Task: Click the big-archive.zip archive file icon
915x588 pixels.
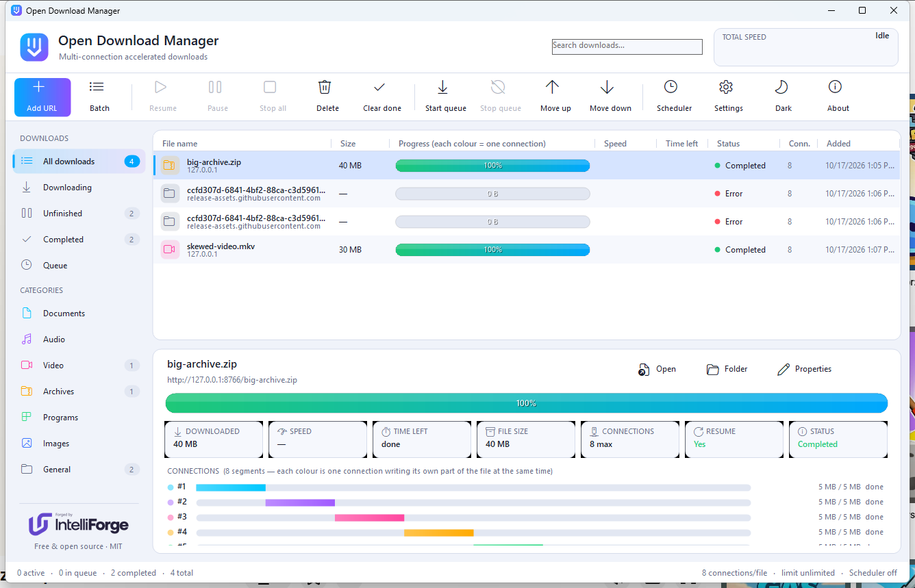Action: point(171,166)
